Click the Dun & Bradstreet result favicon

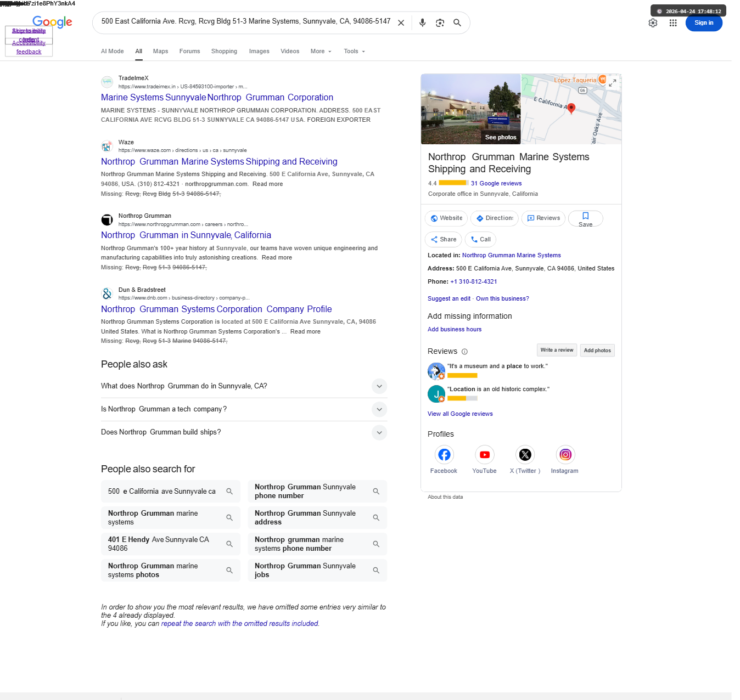107,294
